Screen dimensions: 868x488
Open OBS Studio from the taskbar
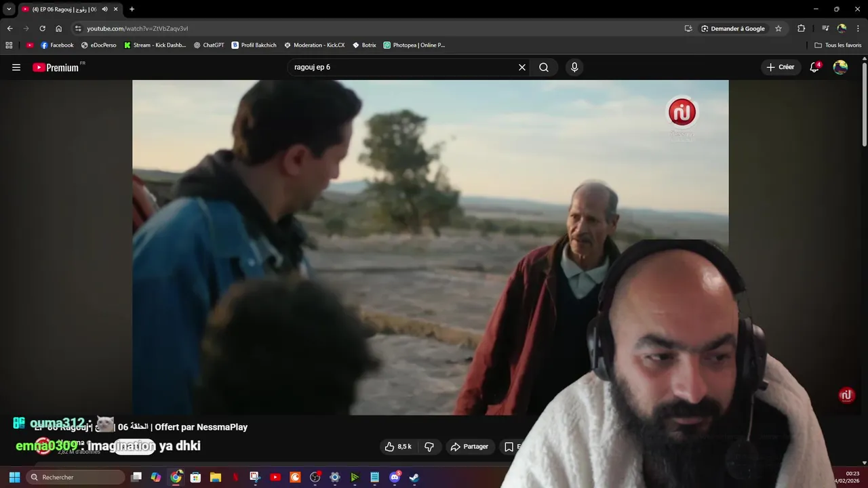tap(315, 477)
